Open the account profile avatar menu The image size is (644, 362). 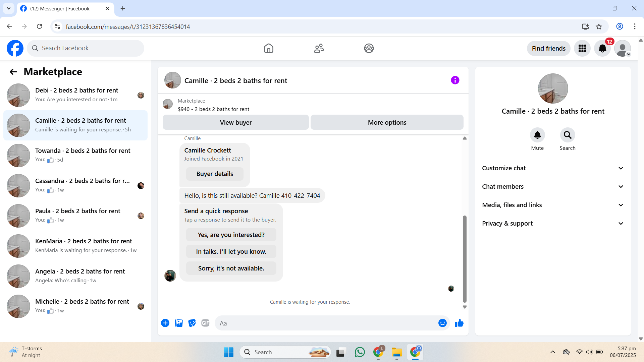623,48
